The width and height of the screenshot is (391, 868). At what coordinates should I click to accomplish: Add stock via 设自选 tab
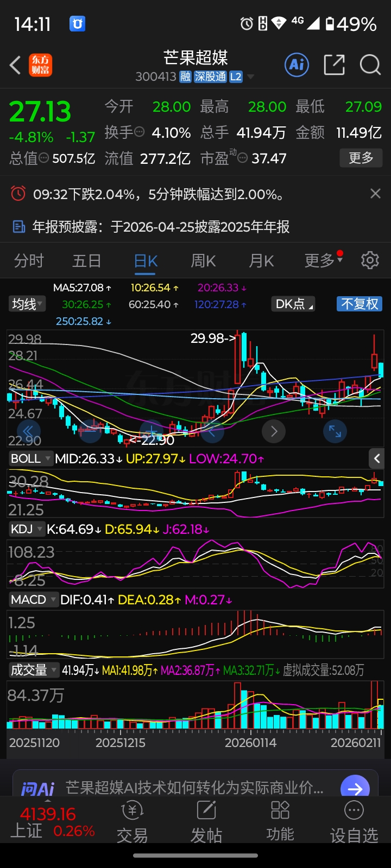coord(354,822)
